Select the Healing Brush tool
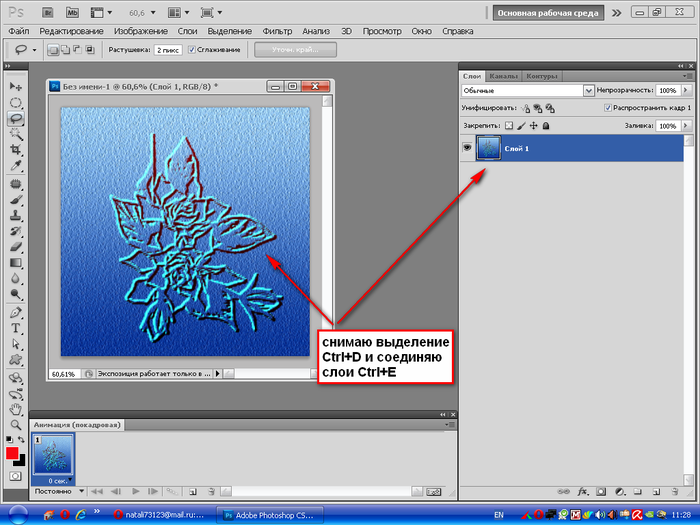 (16, 183)
